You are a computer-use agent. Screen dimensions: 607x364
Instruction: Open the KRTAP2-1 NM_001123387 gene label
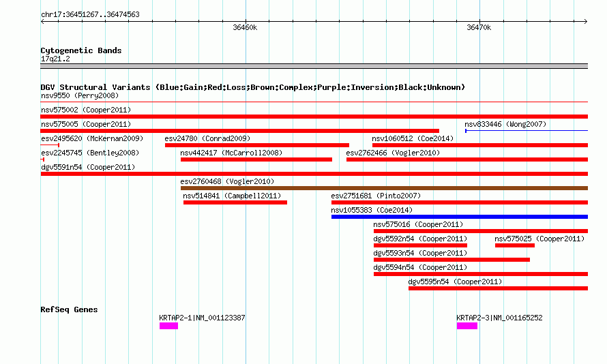tap(202, 318)
